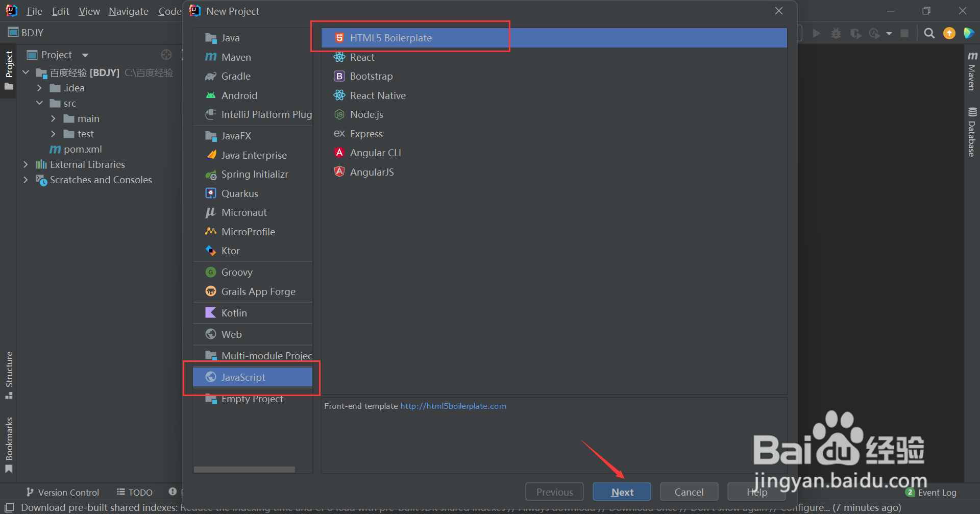Choose Multi-module Project type
The height and width of the screenshot is (514, 980).
pyautogui.click(x=253, y=356)
